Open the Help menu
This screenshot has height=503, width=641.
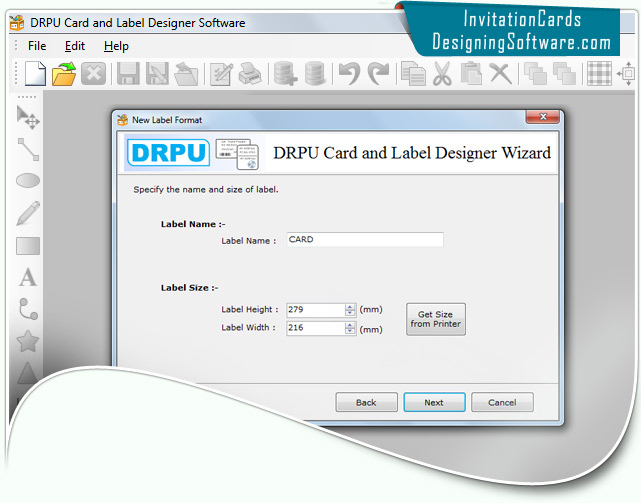[116, 46]
